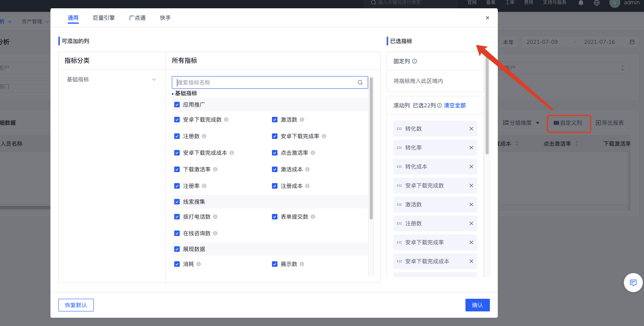
Task: Uncheck 展示数 checkbox
Action: point(275,264)
